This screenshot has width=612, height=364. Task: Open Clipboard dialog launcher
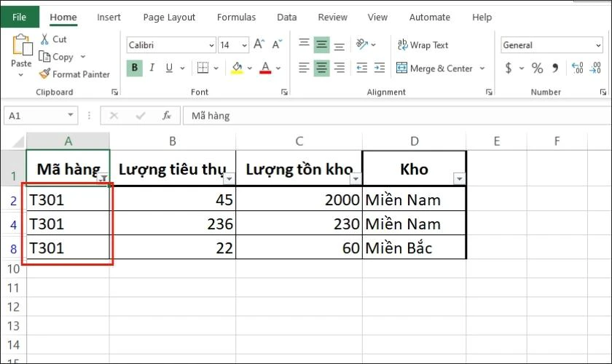(115, 92)
